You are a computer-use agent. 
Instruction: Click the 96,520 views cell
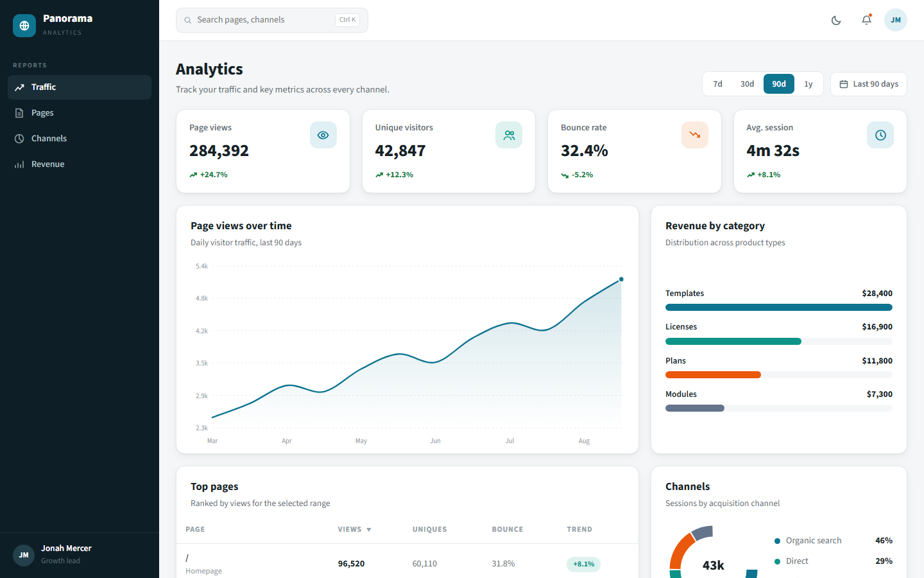pos(351,564)
